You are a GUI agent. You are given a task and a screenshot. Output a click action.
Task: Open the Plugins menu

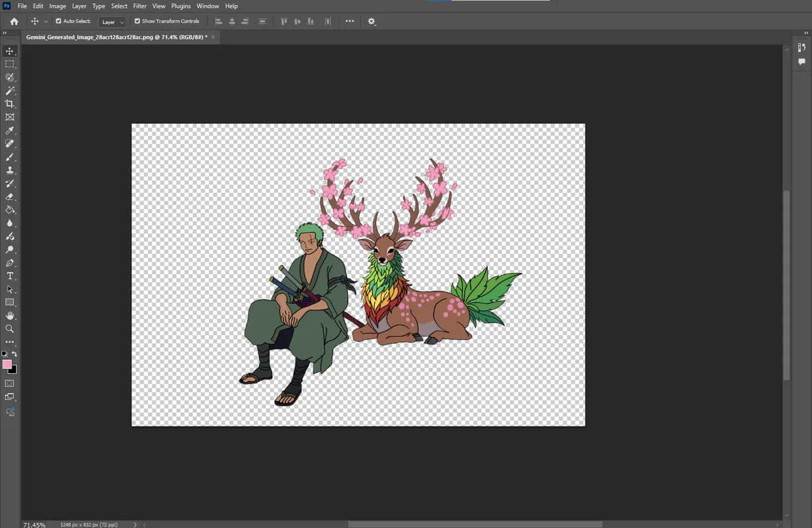point(181,6)
